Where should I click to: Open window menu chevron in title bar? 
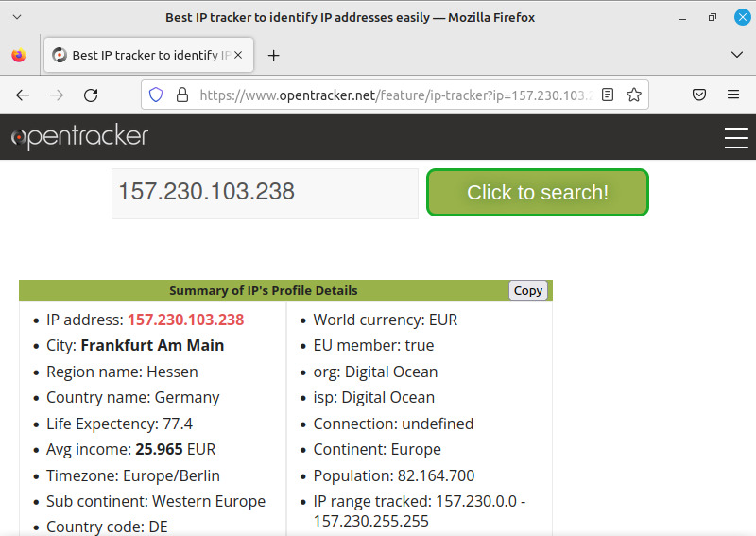pos(17,17)
